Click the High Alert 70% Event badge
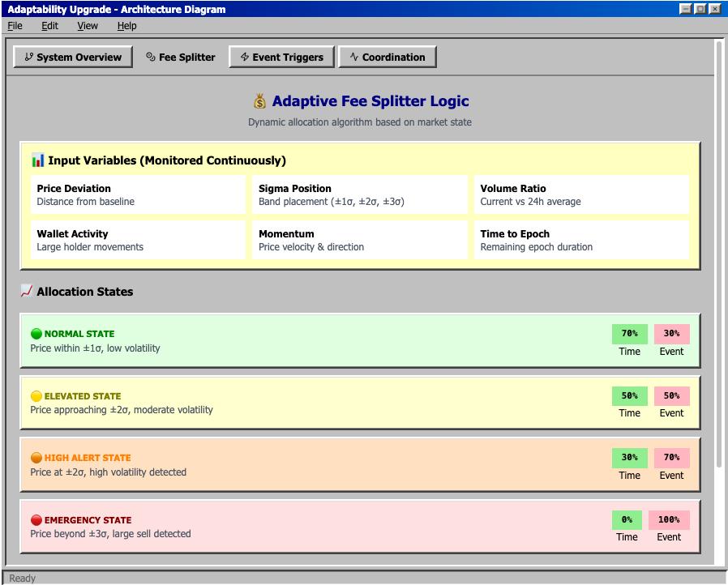This screenshot has width=728, height=585. pos(672,458)
